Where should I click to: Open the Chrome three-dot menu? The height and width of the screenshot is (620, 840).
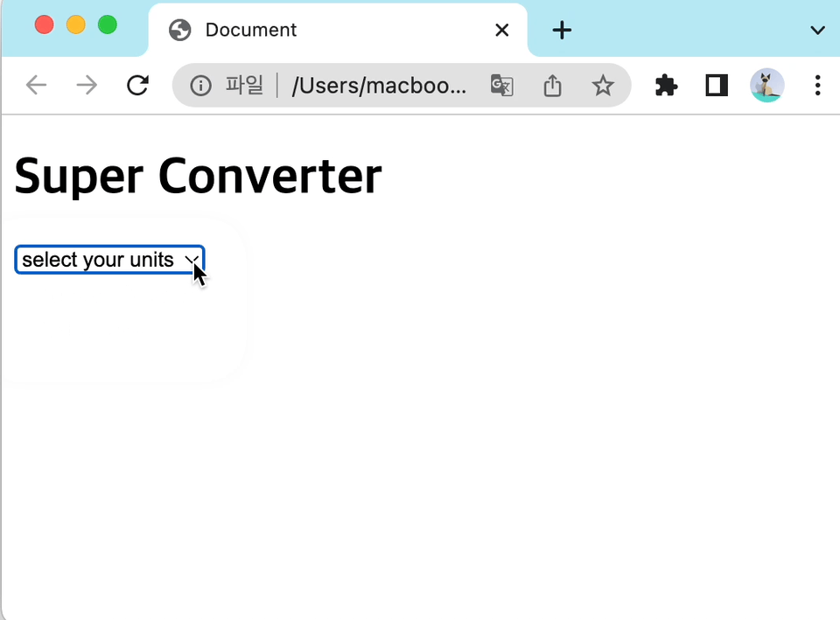tap(817, 86)
